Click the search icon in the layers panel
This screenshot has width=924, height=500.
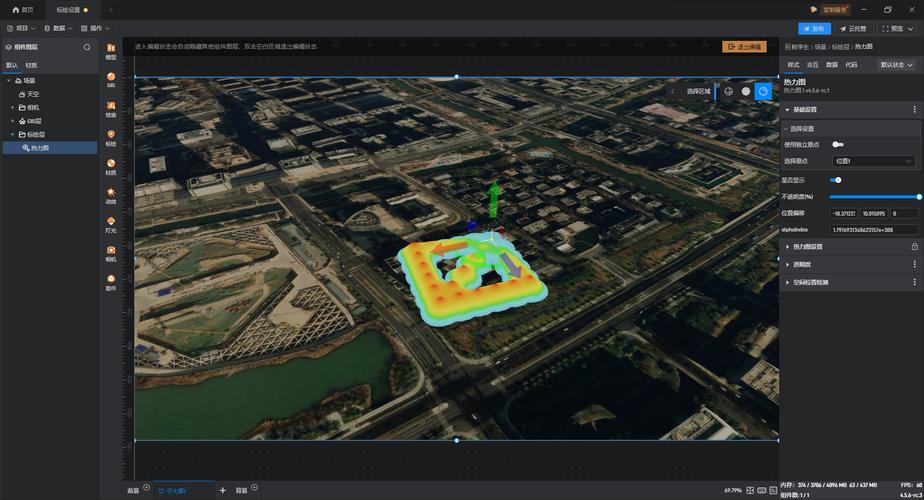point(87,47)
